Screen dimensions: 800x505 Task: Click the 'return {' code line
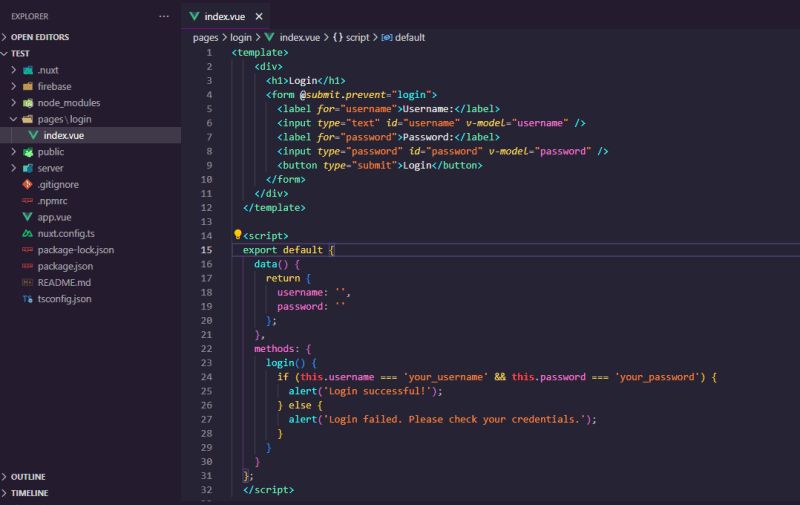(x=288, y=278)
